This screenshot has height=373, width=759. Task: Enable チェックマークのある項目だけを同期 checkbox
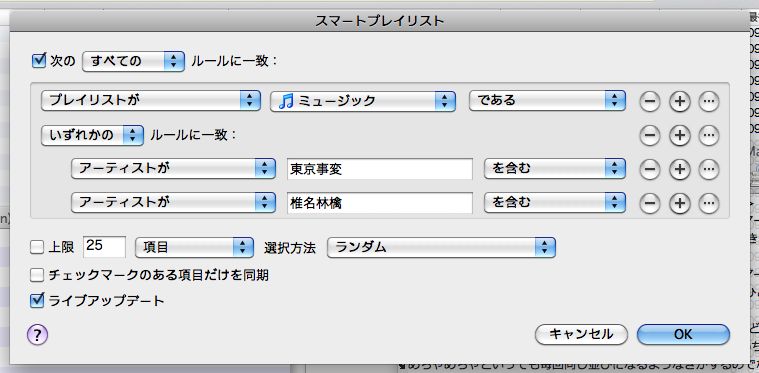(37, 276)
